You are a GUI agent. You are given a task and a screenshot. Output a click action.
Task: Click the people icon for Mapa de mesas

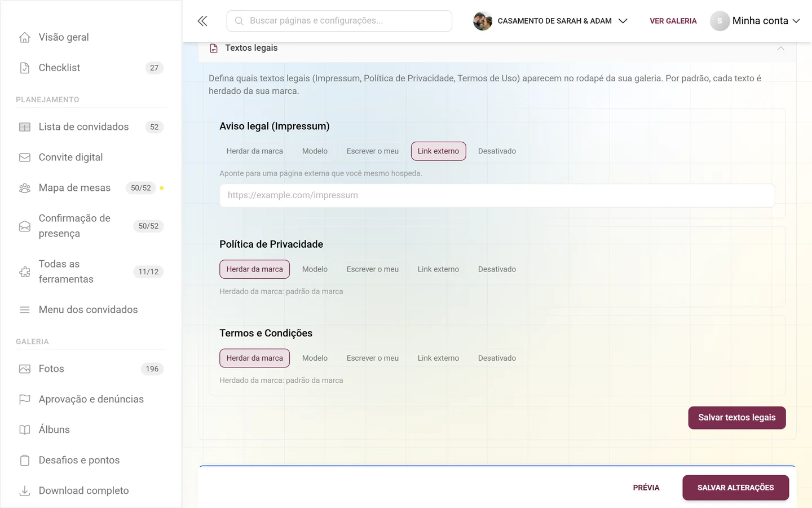(x=25, y=188)
